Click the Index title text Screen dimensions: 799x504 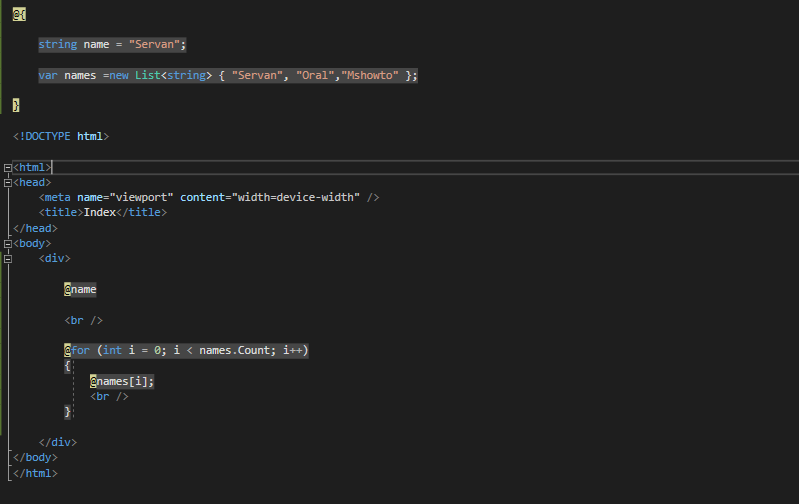(x=100, y=213)
